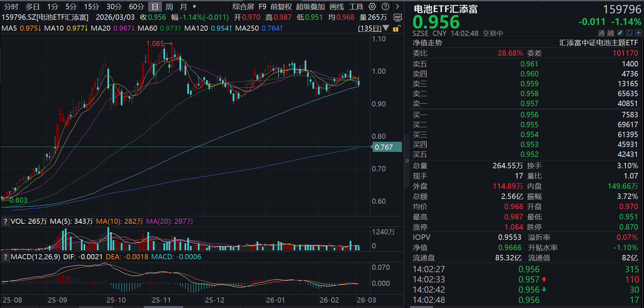644x308 pixels.
Task: Toggle 超级叠加 overlay option
Action: click(310, 7)
